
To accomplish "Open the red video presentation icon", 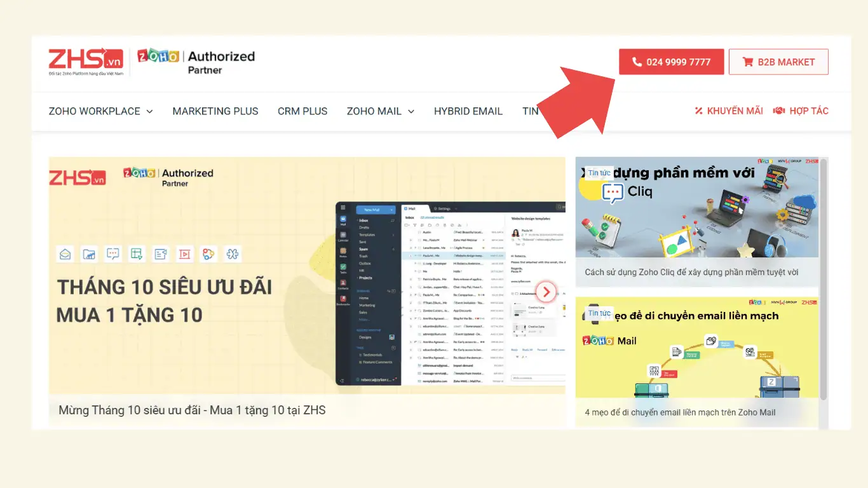I will (185, 254).
